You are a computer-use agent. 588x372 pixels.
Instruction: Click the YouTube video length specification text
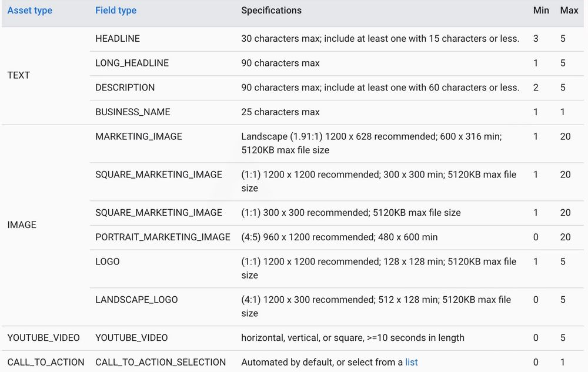(x=352, y=337)
